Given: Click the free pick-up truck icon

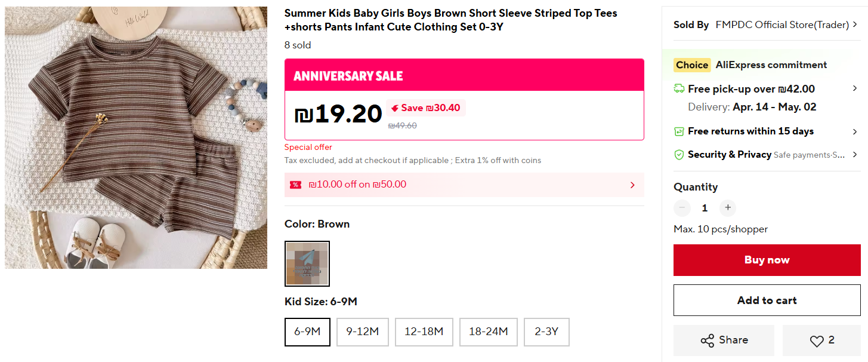Looking at the screenshot, I should pyautogui.click(x=679, y=89).
